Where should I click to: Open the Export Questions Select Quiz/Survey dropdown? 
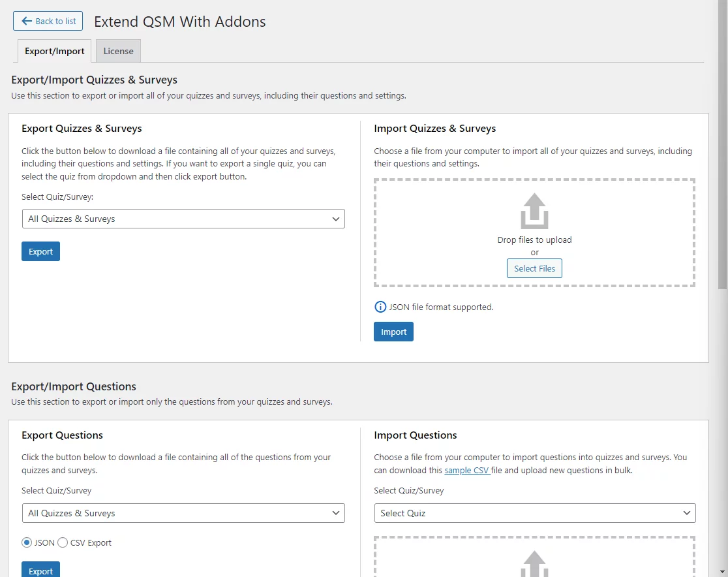183,513
